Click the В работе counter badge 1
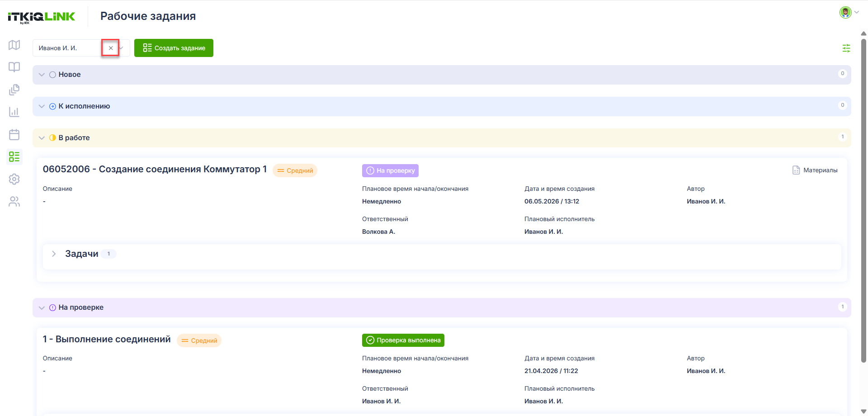The height and width of the screenshot is (416, 868). click(842, 137)
